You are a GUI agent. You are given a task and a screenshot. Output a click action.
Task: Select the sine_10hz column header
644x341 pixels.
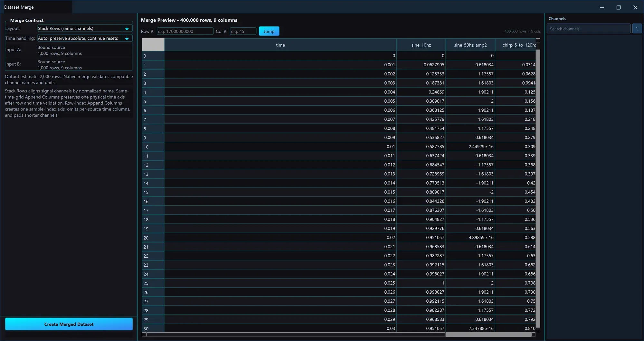coord(421,45)
